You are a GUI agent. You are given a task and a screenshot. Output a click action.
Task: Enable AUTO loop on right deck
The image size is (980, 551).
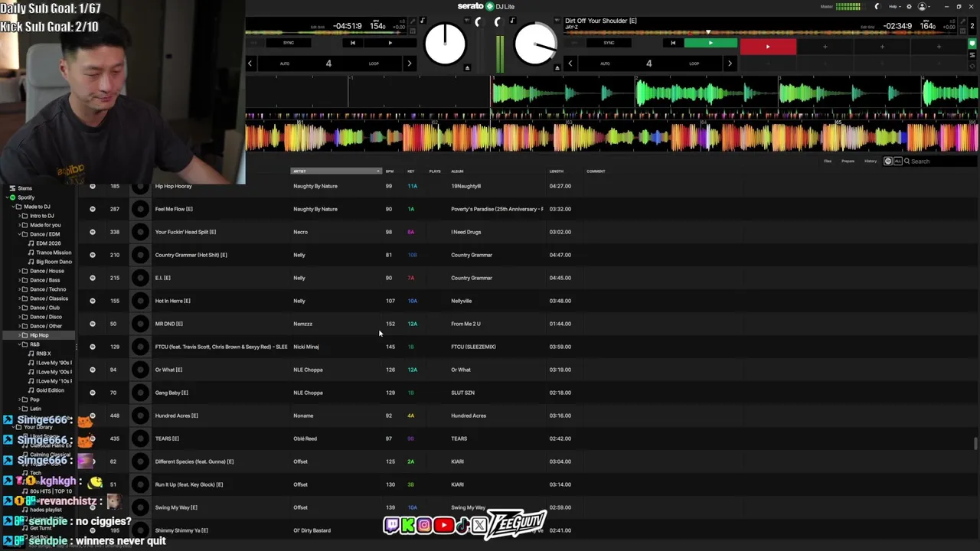605,64
